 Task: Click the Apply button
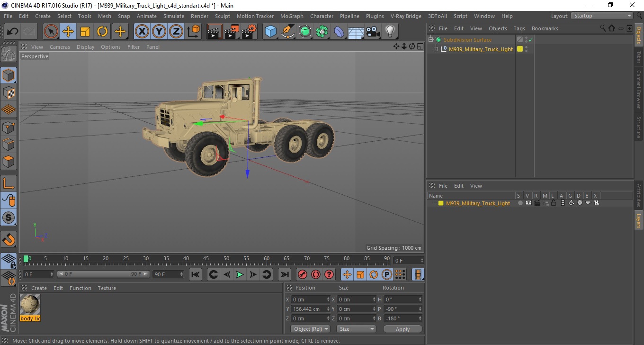402,329
